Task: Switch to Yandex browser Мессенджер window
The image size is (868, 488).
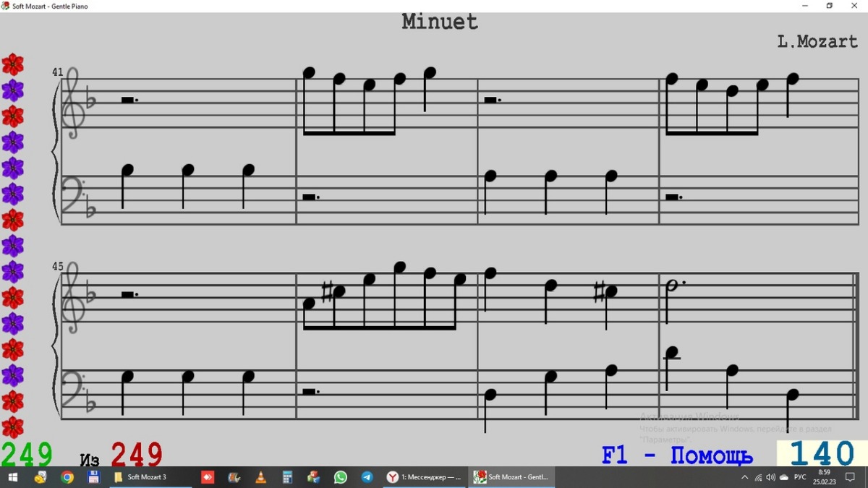Action: tap(424, 477)
